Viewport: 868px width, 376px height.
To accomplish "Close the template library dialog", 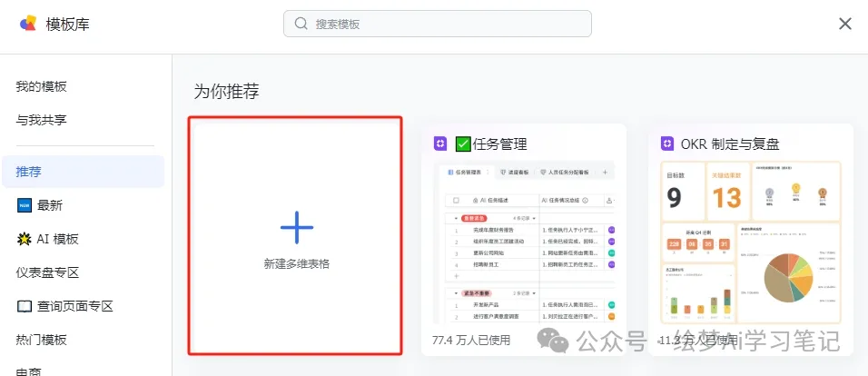I will pyautogui.click(x=845, y=24).
